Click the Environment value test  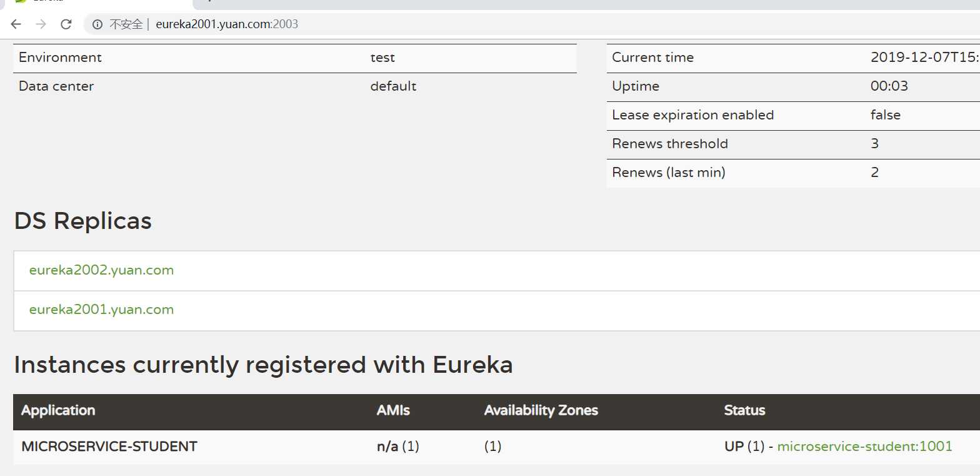(x=382, y=58)
